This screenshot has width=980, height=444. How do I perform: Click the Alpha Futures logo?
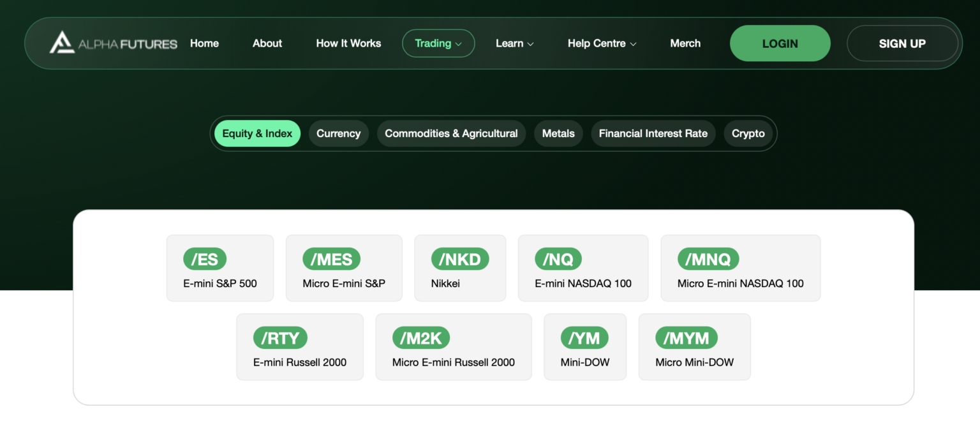[x=114, y=43]
